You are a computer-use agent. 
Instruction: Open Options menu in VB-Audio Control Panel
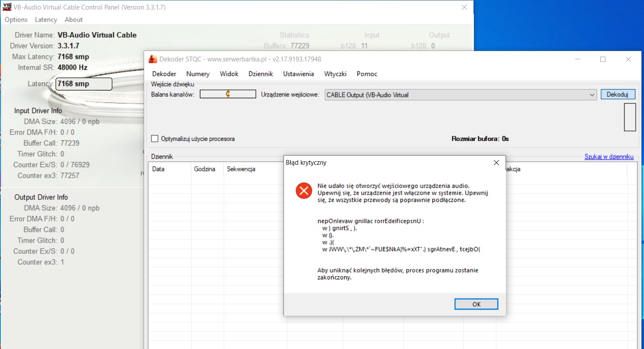[x=16, y=19]
